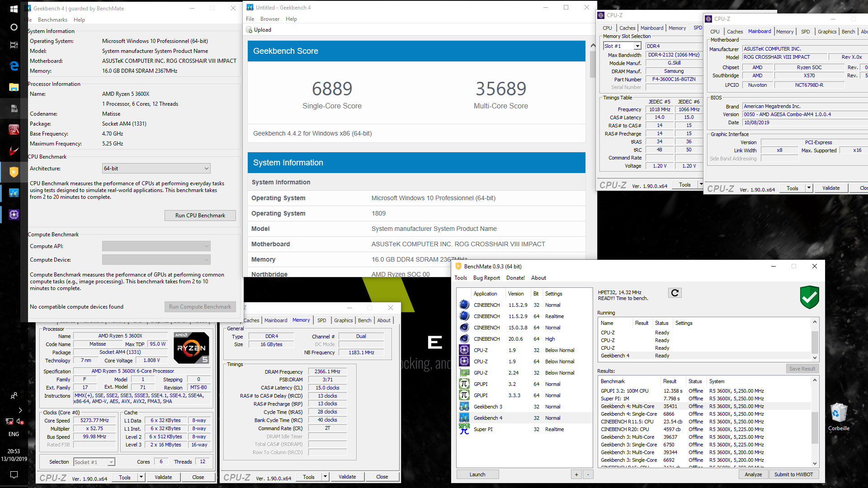Launch Microsoft Edge from taskbar
Screen dimensions: 868x488
point(14,66)
